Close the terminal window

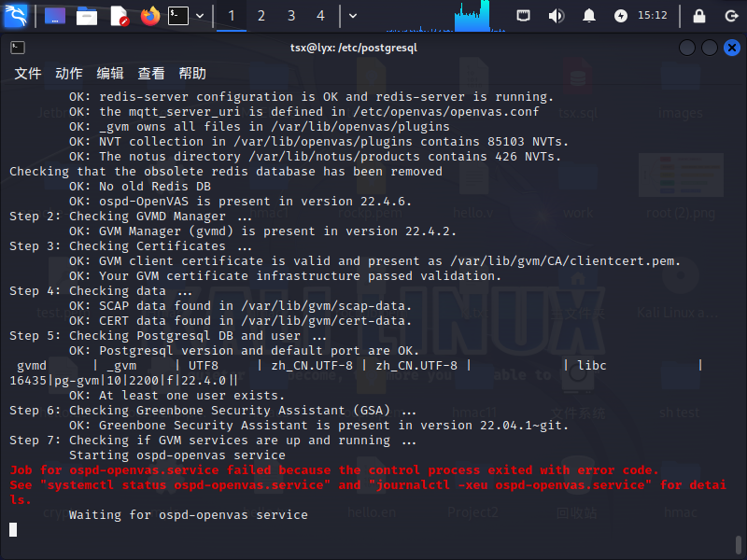tap(732, 48)
